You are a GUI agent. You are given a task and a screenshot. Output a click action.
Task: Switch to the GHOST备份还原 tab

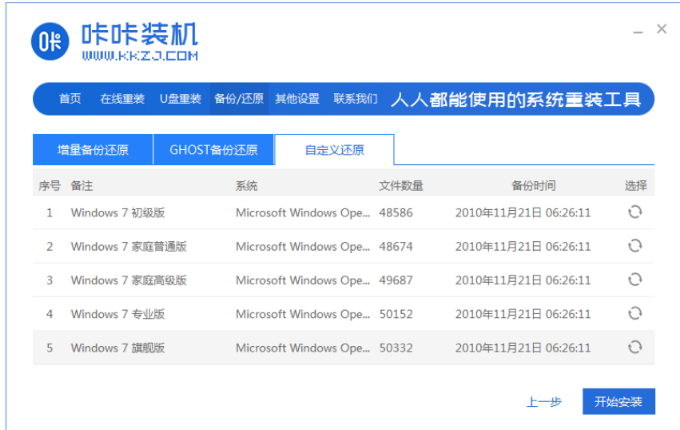coord(213,150)
